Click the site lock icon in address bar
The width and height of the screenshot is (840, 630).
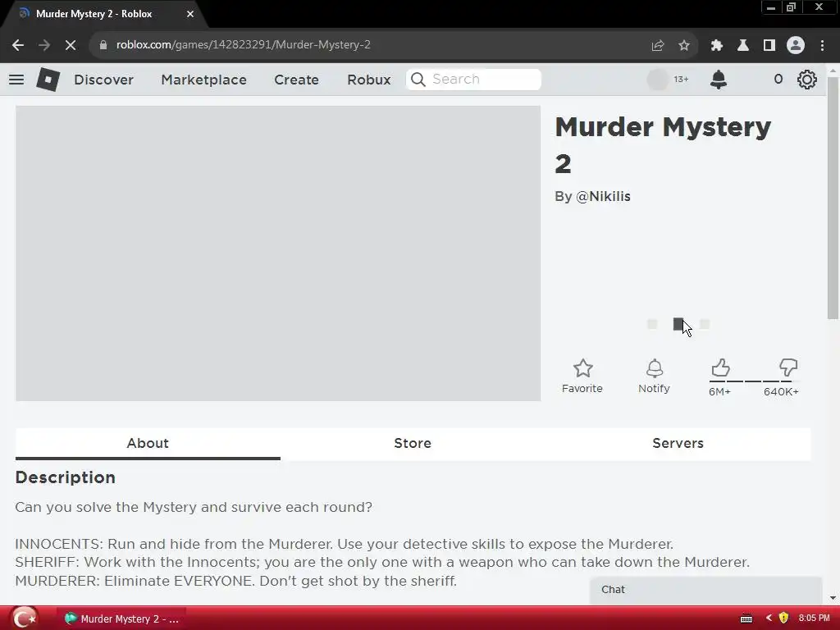[103, 45]
